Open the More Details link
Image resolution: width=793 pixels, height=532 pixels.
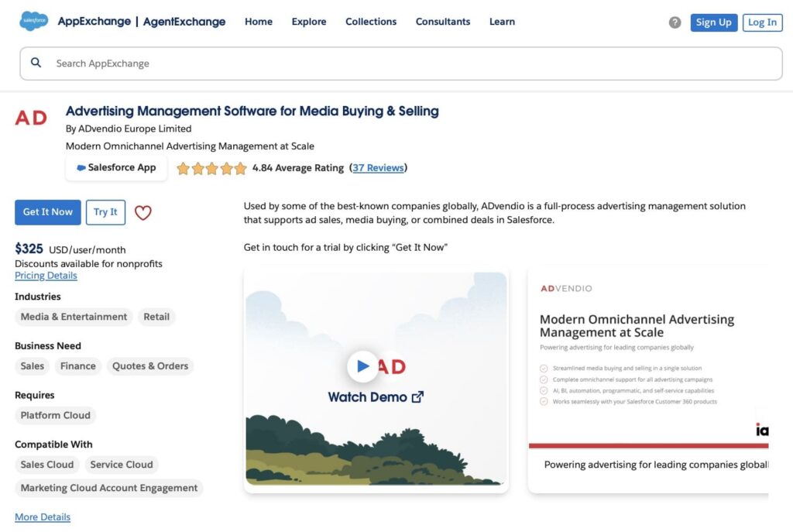coord(43,517)
